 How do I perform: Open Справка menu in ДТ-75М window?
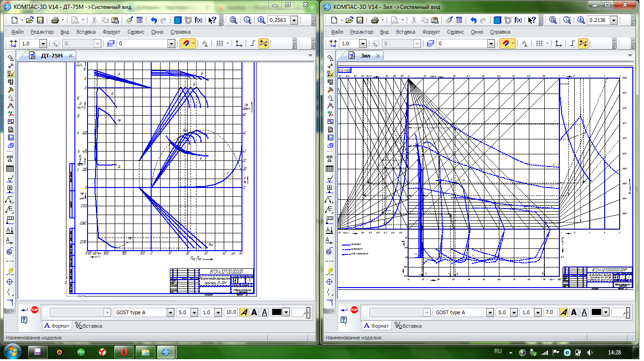[181, 32]
